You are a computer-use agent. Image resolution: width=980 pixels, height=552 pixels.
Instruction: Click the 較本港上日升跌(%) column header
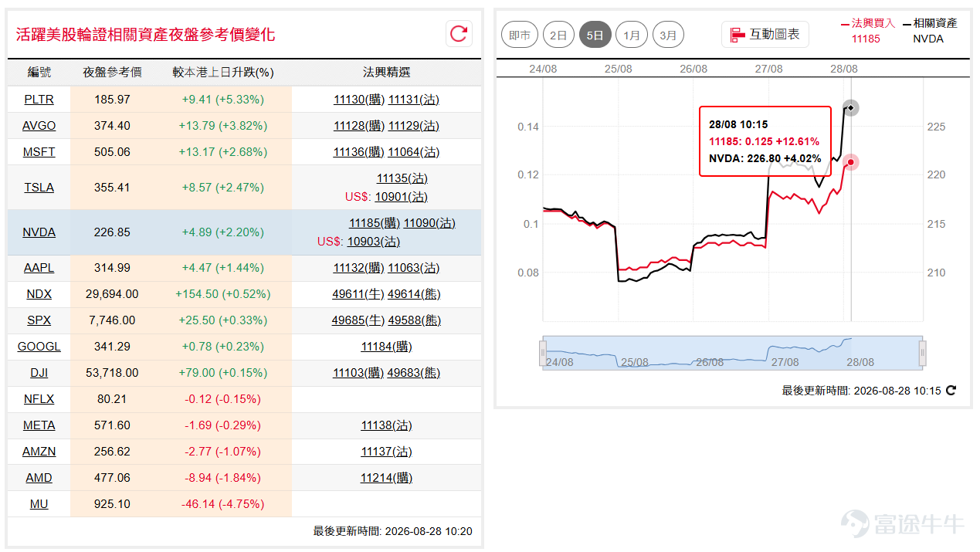[223, 73]
